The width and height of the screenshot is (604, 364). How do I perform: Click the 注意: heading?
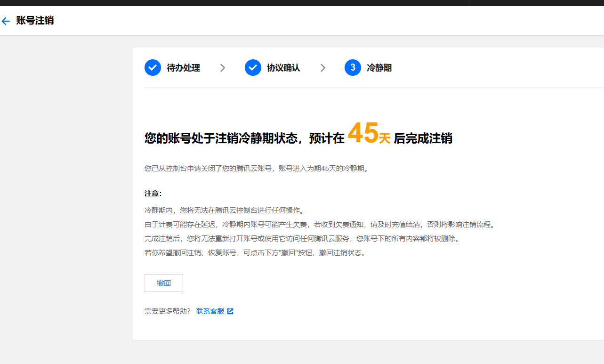pyautogui.click(x=153, y=194)
